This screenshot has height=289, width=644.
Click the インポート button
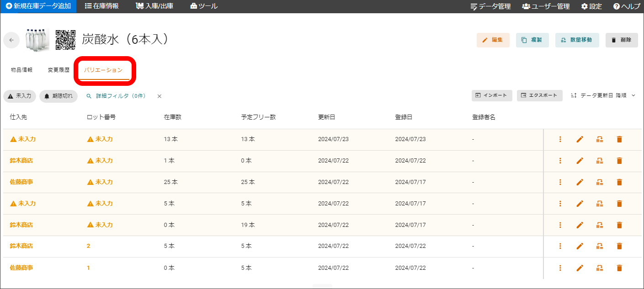pyautogui.click(x=492, y=95)
